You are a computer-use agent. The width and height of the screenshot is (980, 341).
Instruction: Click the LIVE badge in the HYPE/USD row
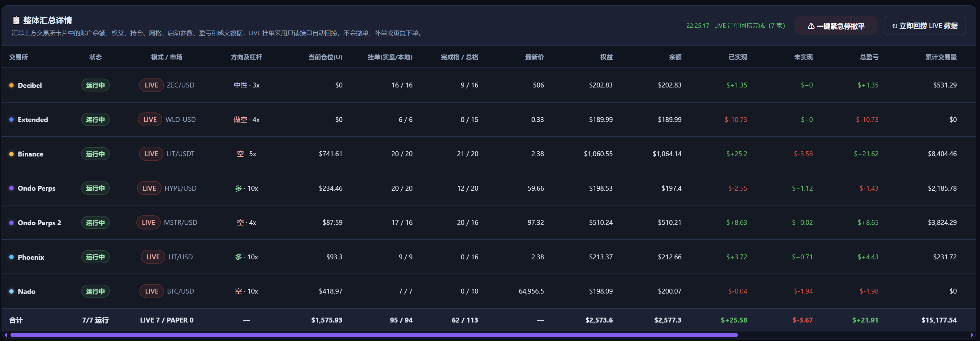click(x=149, y=188)
